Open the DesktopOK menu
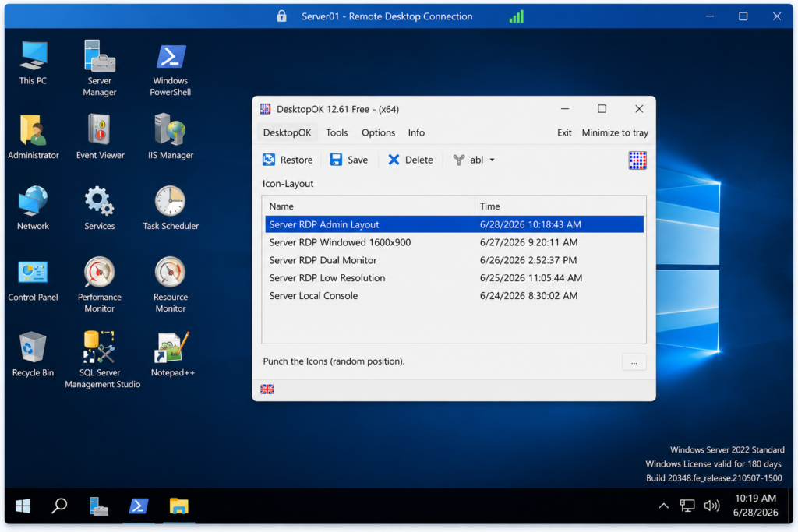Image resolution: width=798 pixels, height=532 pixels. [287, 132]
